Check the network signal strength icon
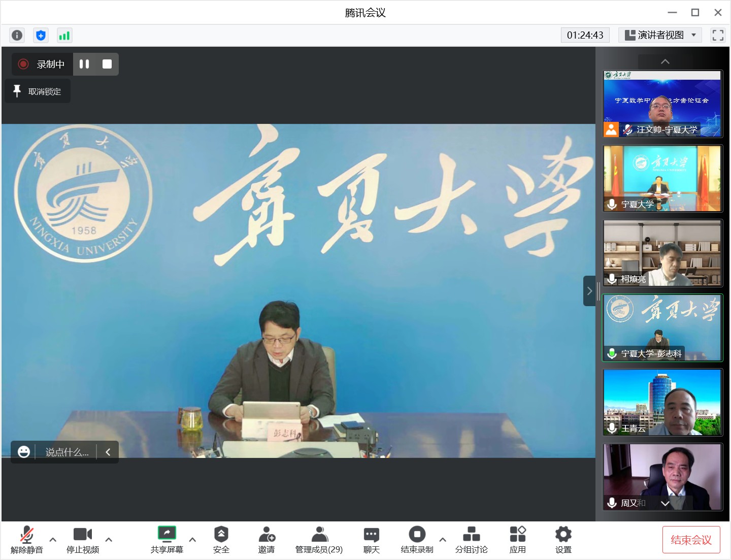 coord(64,35)
